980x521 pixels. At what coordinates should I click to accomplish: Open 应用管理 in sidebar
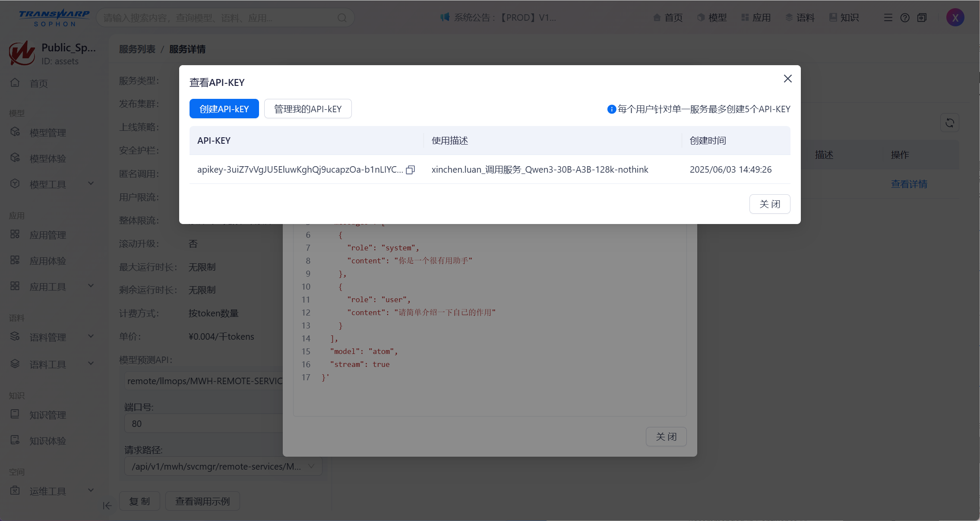click(x=47, y=235)
